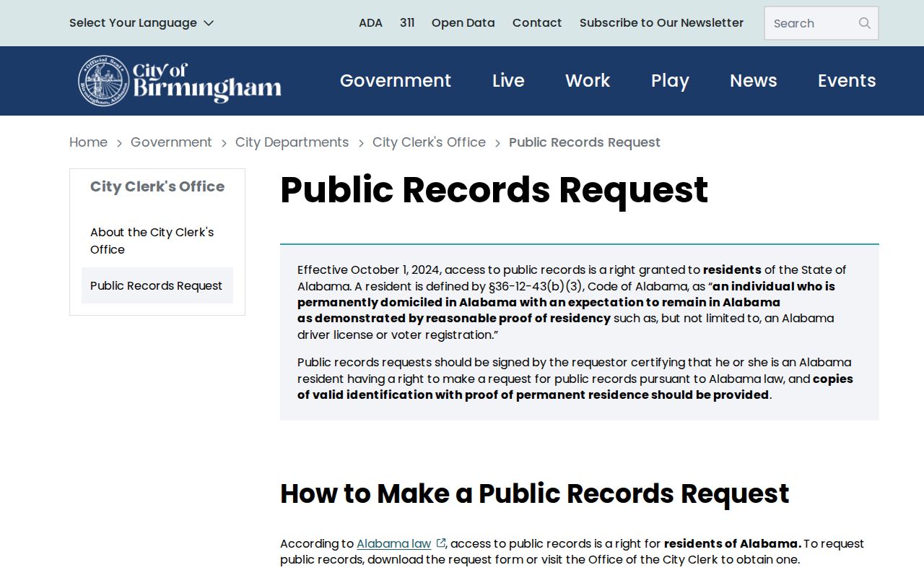Open the Contact page link

pyautogui.click(x=537, y=23)
